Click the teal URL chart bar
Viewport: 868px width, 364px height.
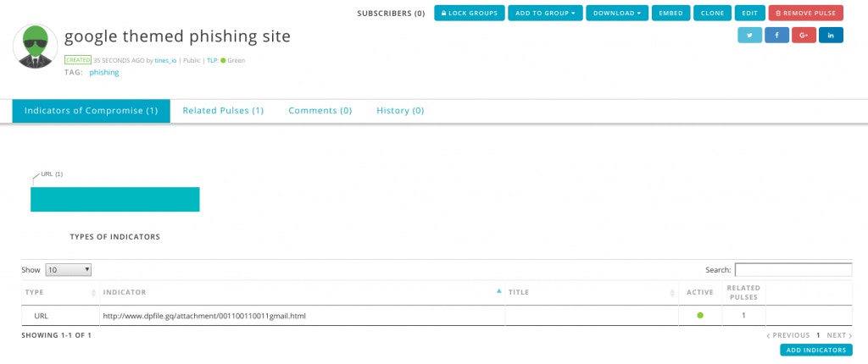(x=115, y=199)
